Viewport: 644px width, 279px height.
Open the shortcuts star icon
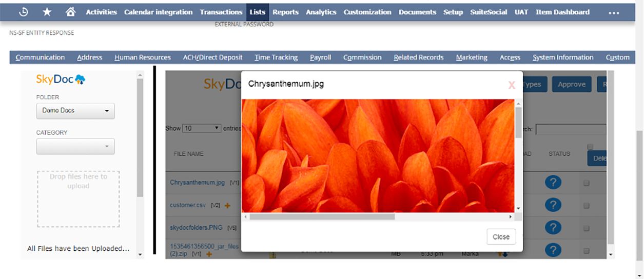coord(47,12)
